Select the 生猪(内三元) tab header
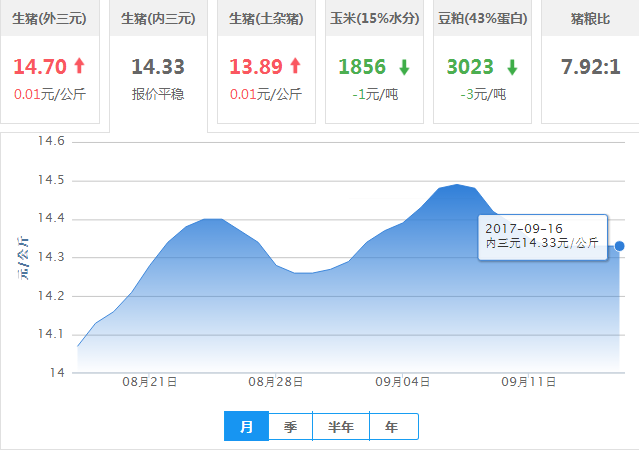Screen dimensions: 639x450 [x=158, y=19]
